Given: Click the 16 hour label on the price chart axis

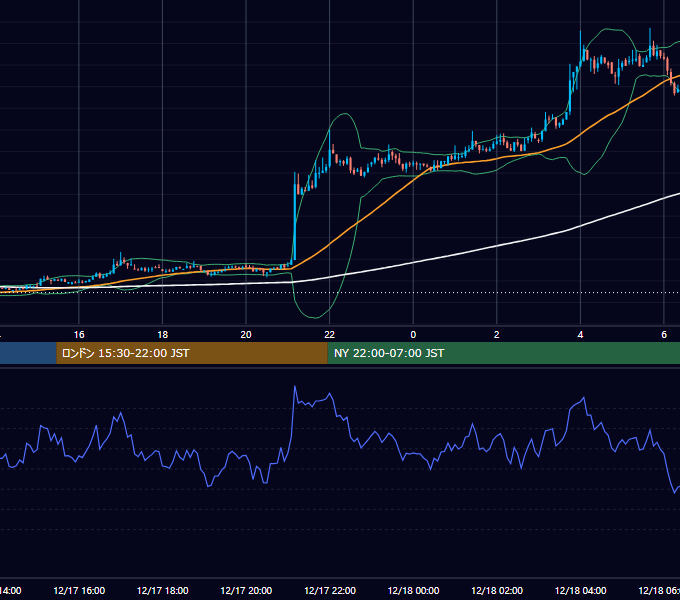Looking at the screenshot, I should click(x=79, y=335).
